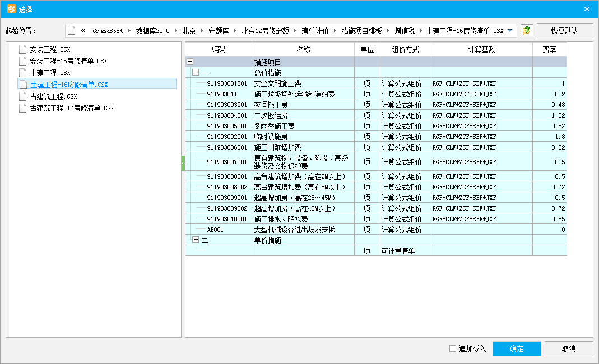
Task: Collapse the 总价措施 group
Action: pos(196,73)
